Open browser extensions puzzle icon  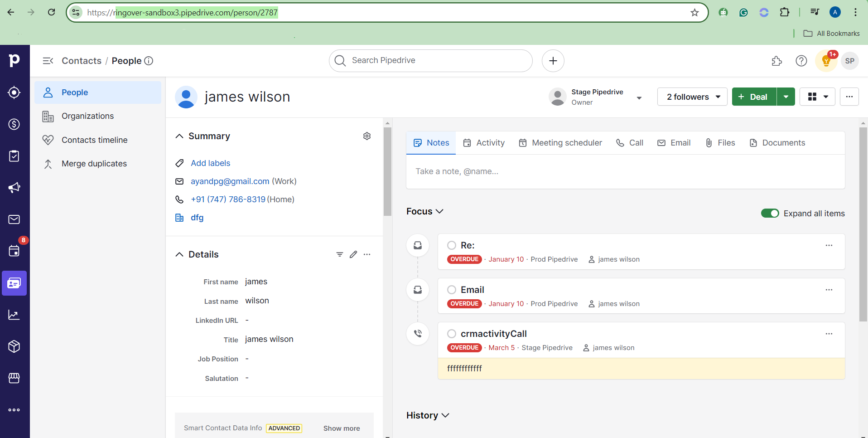pos(785,12)
